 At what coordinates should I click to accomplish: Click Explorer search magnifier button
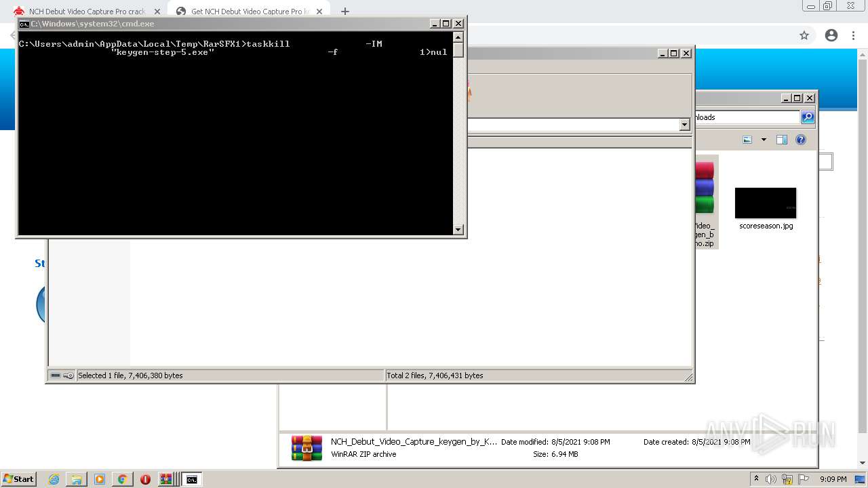click(808, 117)
